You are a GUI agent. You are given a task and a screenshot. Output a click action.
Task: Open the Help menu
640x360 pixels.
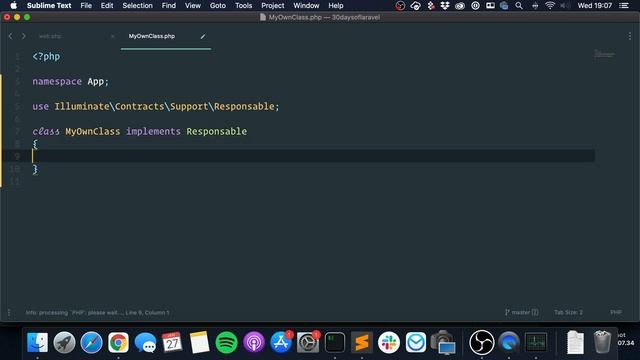click(x=336, y=6)
